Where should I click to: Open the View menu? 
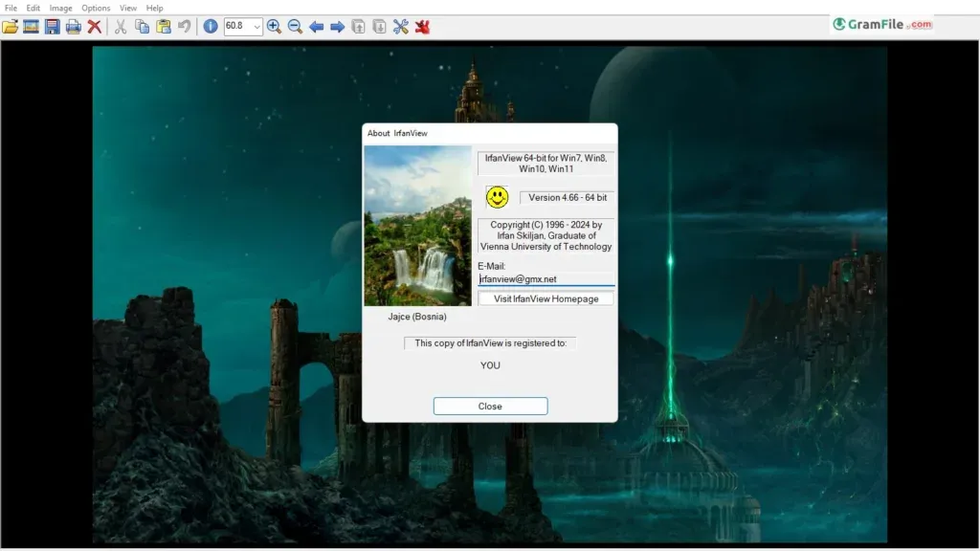[128, 8]
